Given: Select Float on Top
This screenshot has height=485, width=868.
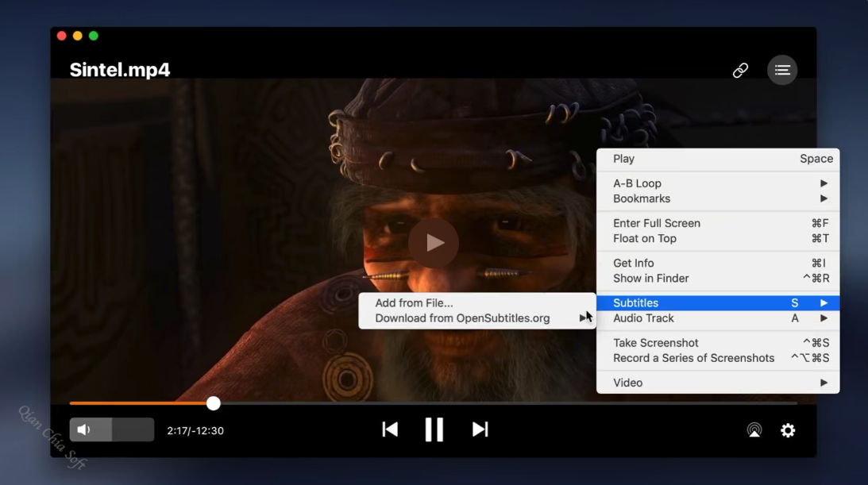Looking at the screenshot, I should point(718,238).
